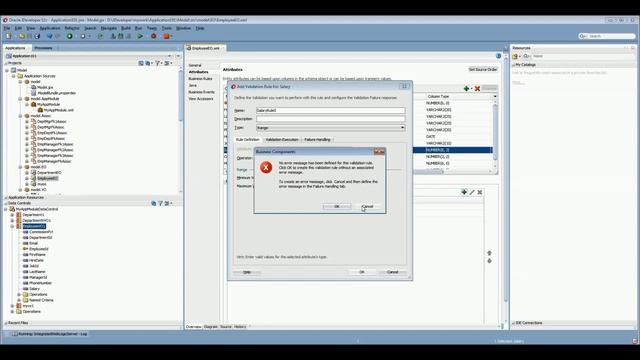The width and height of the screenshot is (640, 360).
Task: Click the pencil edit icon in lower panel
Action: [472, 192]
